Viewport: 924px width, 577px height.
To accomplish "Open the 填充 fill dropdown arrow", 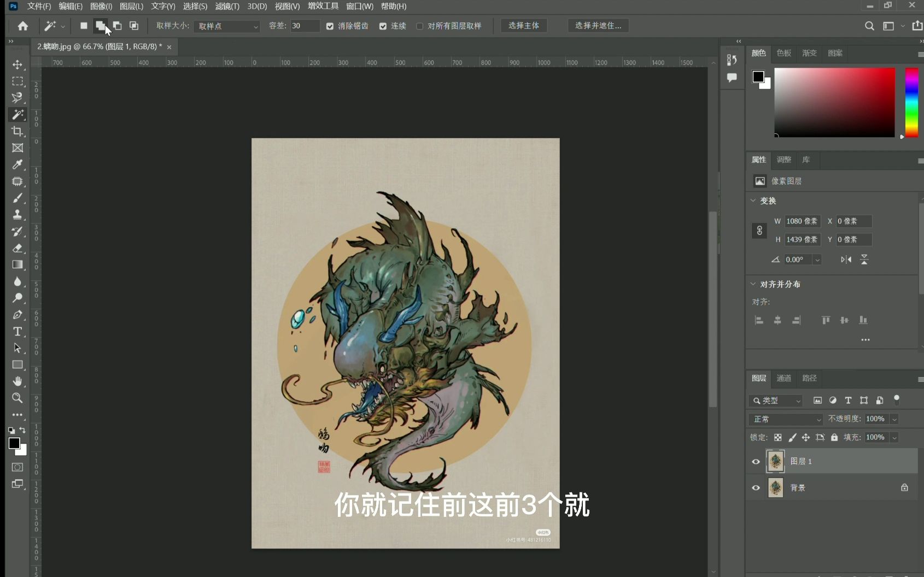I will tap(894, 438).
